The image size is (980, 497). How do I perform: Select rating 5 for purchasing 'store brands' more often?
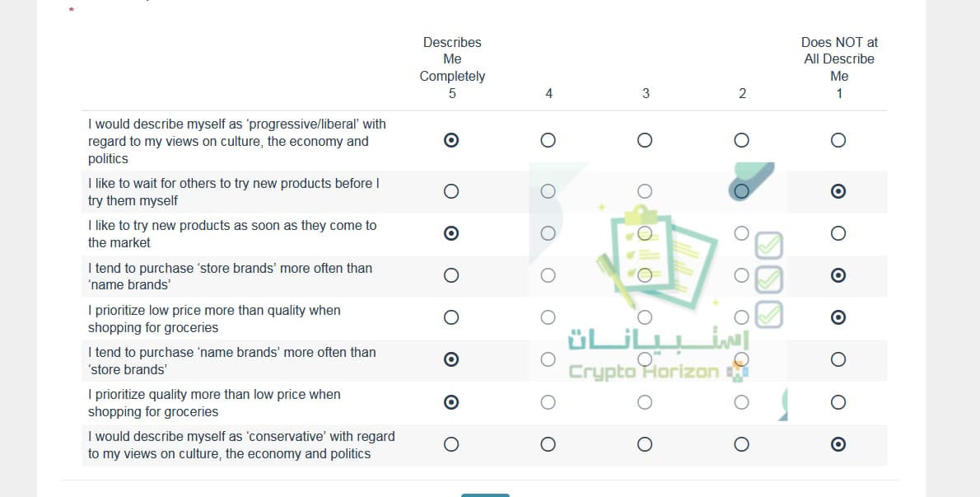pos(451,275)
